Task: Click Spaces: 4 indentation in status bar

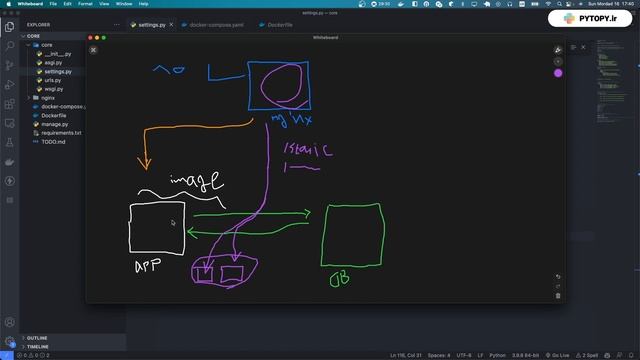Action: 439,356
